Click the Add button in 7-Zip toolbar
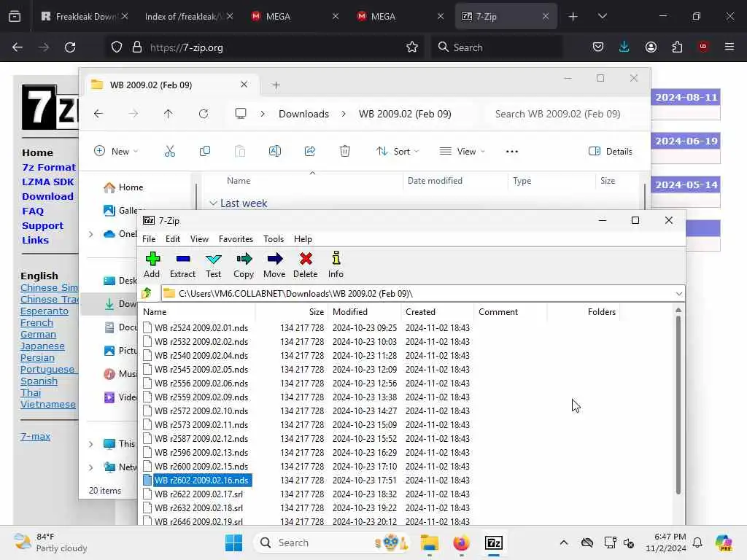The image size is (747, 560). 152,265
